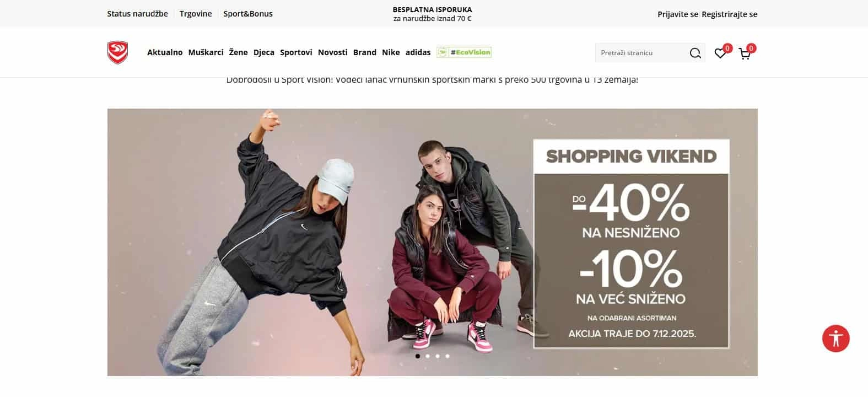Click the search magnifier icon
This screenshot has height=397, width=868.
(696, 53)
